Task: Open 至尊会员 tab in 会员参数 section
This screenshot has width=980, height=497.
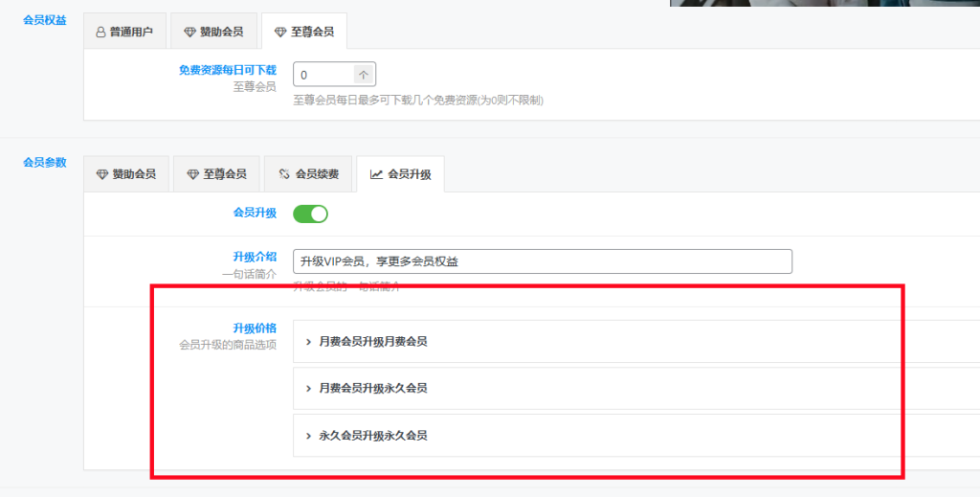Action: tap(217, 173)
